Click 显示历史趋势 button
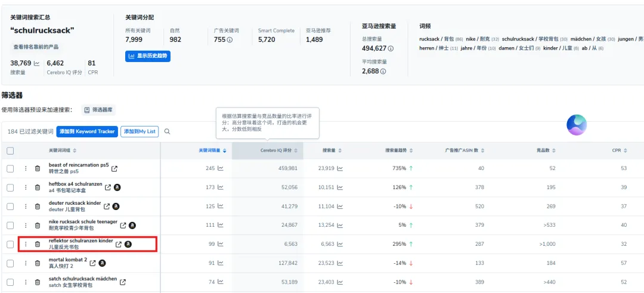644x293 pixels. click(148, 56)
